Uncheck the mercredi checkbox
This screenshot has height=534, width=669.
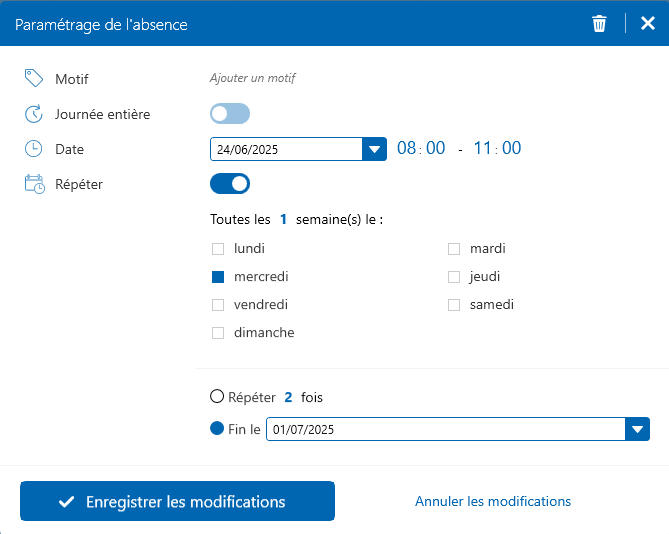click(218, 277)
